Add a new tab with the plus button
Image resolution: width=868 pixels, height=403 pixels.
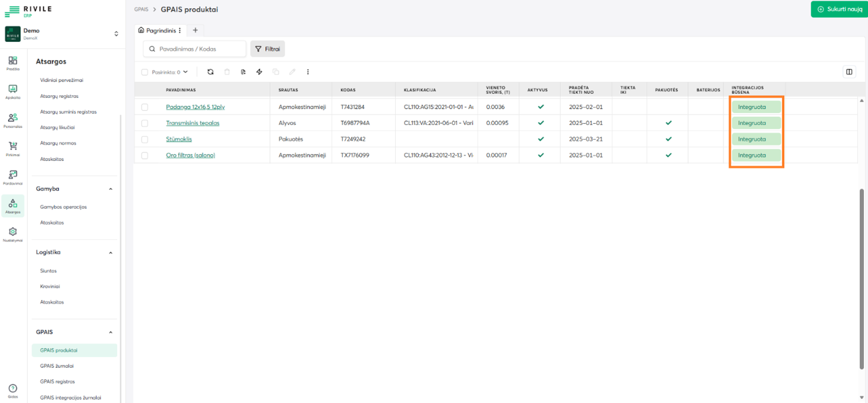(195, 30)
